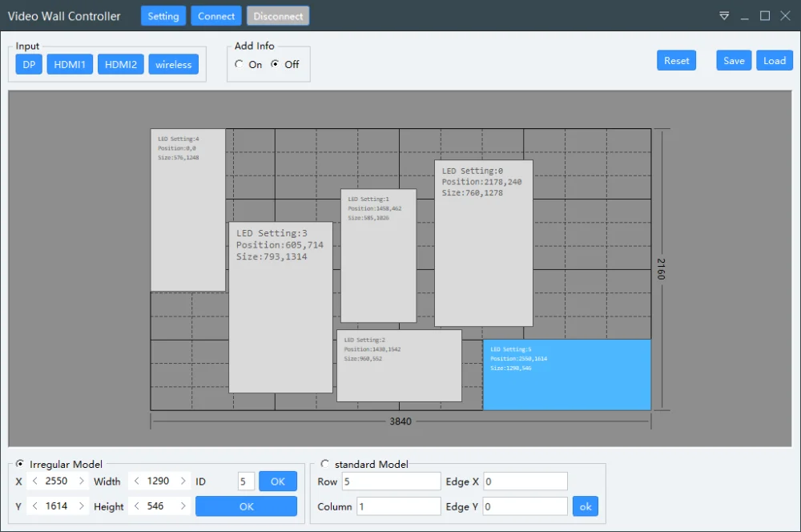Click the Edge X input field
This screenshot has height=532, width=801.
coord(525,482)
